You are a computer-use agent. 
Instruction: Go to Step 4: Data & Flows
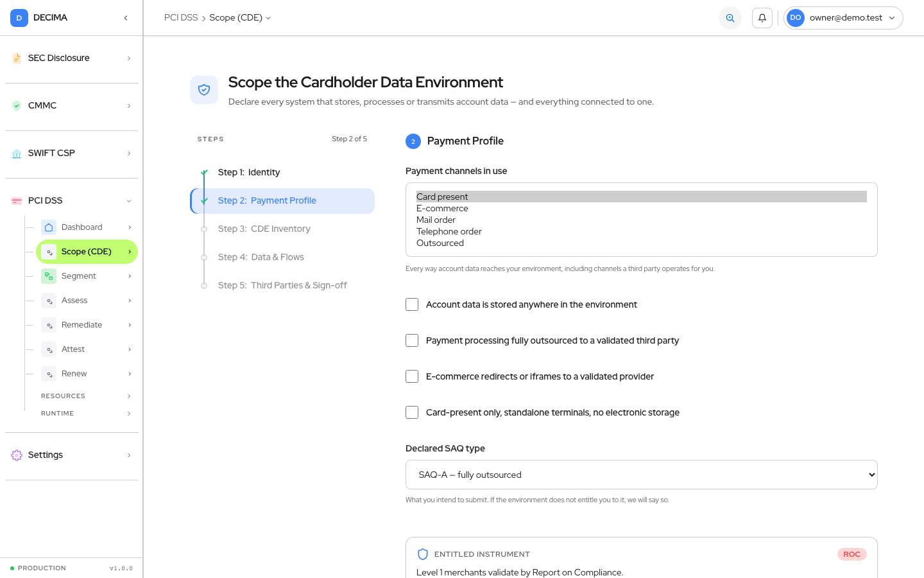point(282,258)
